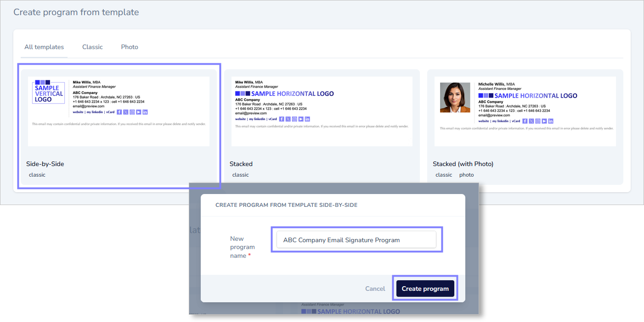Select the X icon in the Side-by-Side signature
Image resolution: width=644 pixels, height=322 pixels.
click(126, 112)
